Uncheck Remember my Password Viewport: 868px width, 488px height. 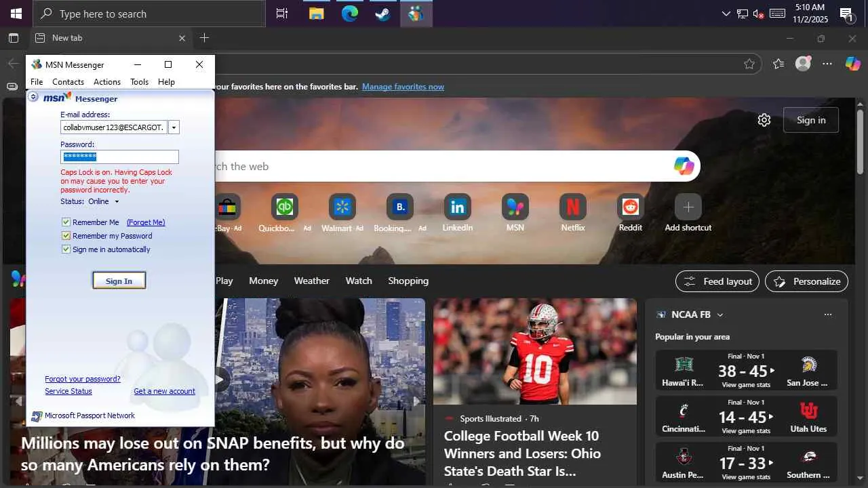(66, 236)
